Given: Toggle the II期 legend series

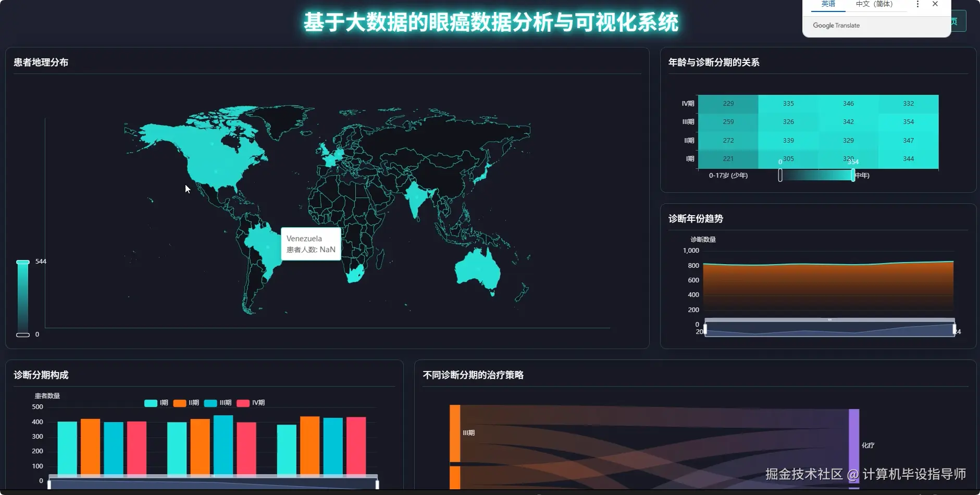Looking at the screenshot, I should (x=187, y=403).
